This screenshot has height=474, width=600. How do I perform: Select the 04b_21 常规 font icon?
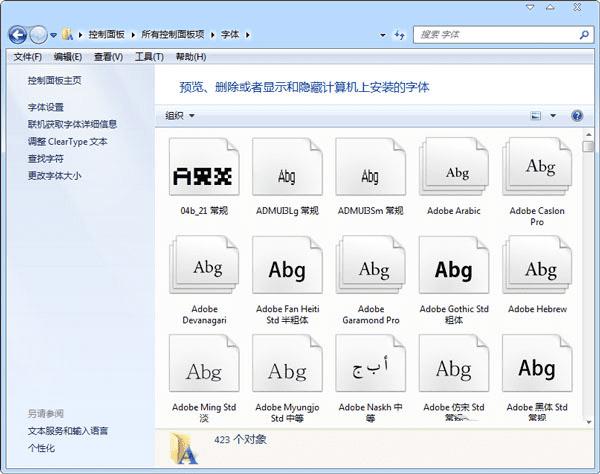(x=204, y=167)
